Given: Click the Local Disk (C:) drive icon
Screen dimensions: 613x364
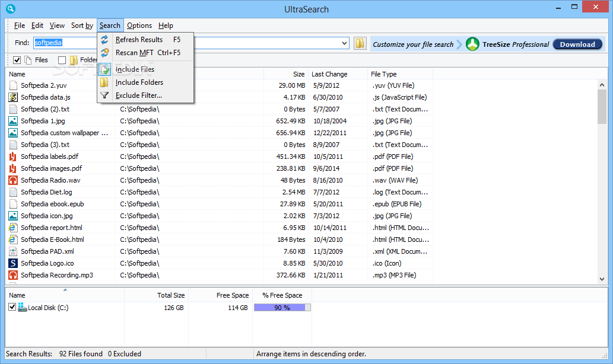Looking at the screenshot, I should point(22,307).
